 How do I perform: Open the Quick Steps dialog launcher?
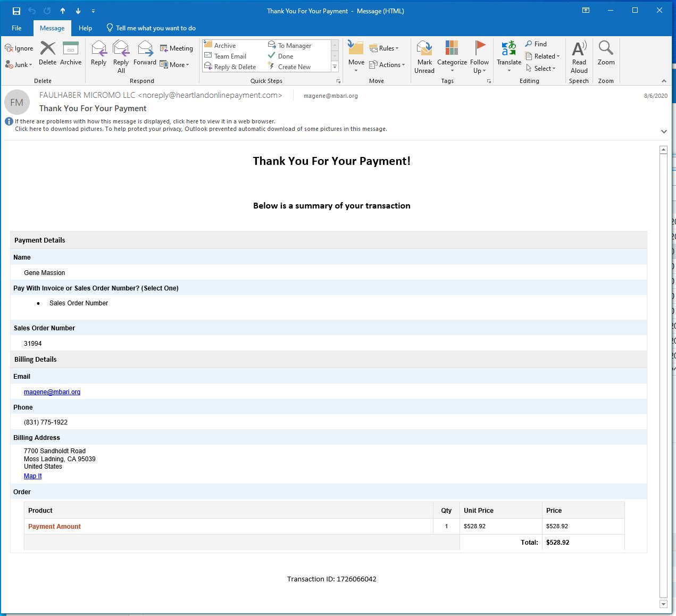[338, 81]
